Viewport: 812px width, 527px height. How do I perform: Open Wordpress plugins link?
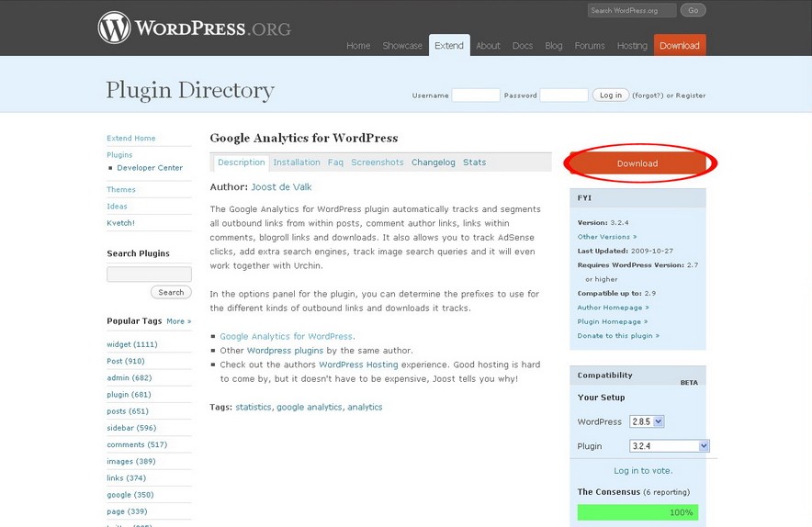(x=285, y=351)
